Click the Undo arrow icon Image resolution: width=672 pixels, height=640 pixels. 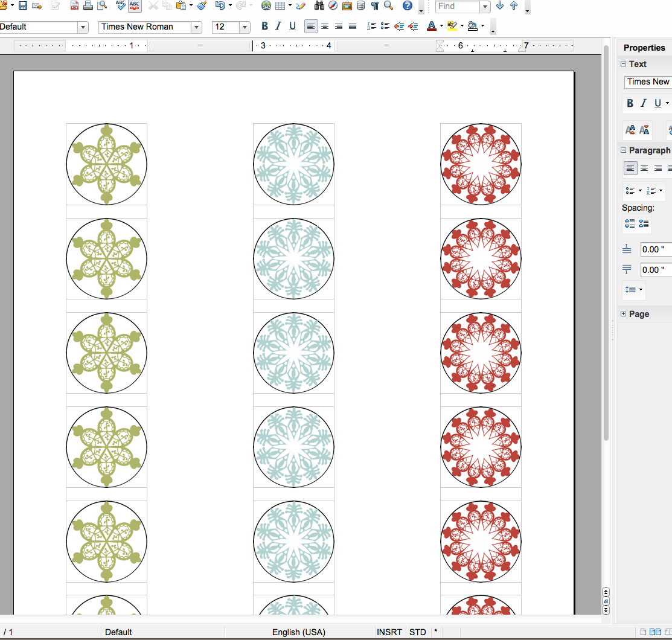tap(220, 6)
